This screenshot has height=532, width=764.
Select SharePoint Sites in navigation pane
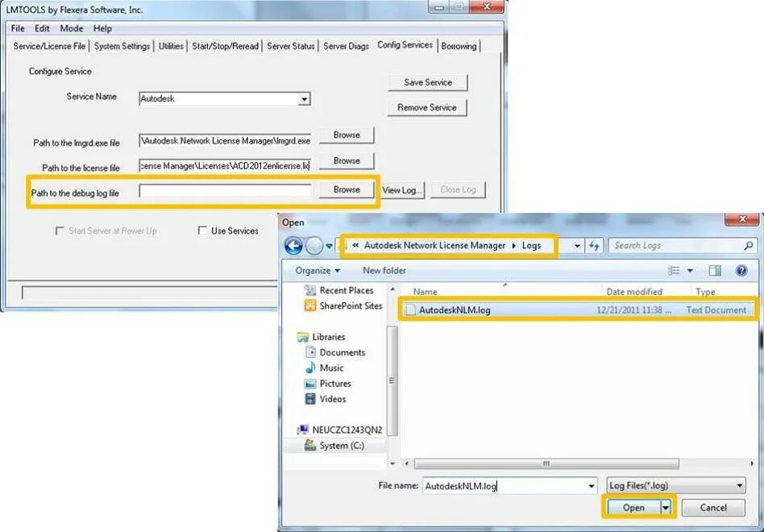(x=343, y=306)
